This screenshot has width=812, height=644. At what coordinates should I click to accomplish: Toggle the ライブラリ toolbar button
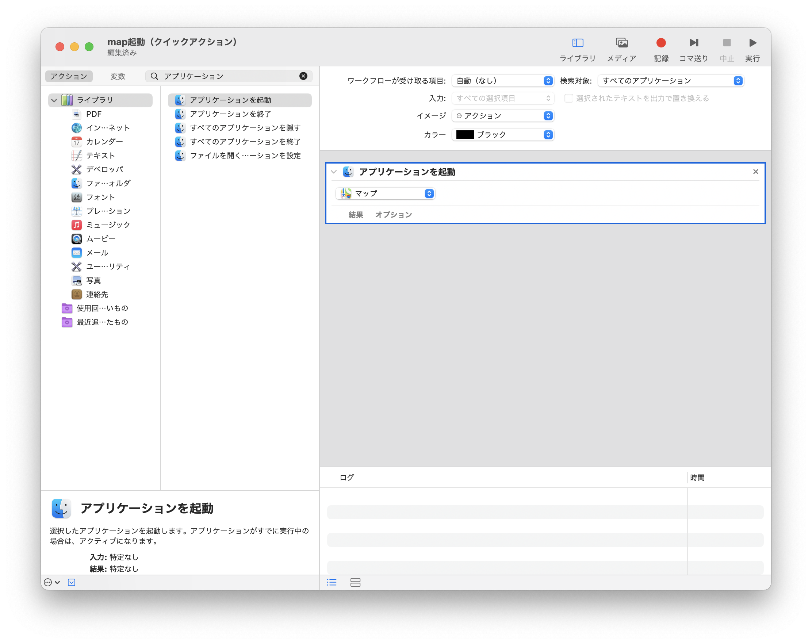click(577, 49)
